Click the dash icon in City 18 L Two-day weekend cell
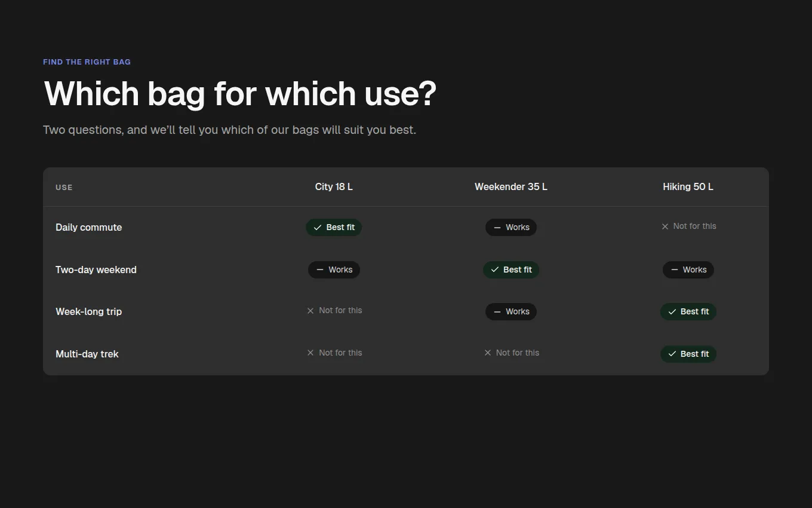The width and height of the screenshot is (812, 508). pyautogui.click(x=320, y=270)
